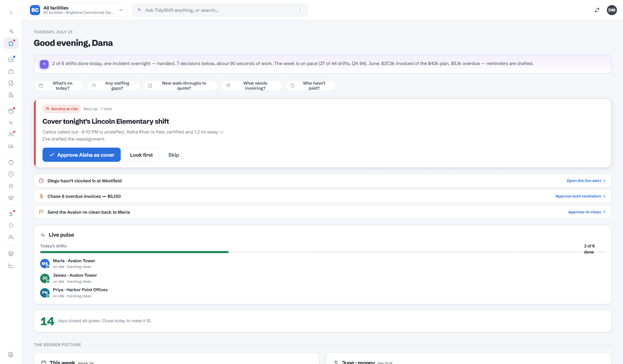The image size is (623, 364).
Task: Approve Aisha as cover
Action: 82,155
